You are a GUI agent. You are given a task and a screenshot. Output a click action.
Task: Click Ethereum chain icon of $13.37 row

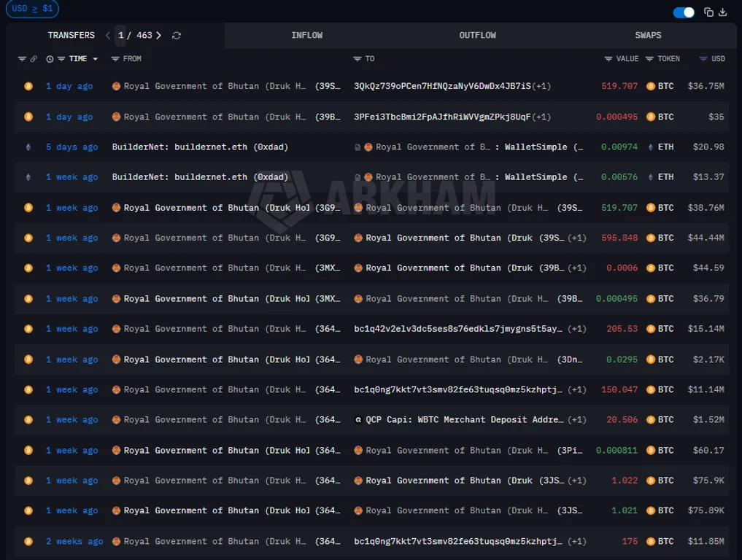tap(28, 177)
